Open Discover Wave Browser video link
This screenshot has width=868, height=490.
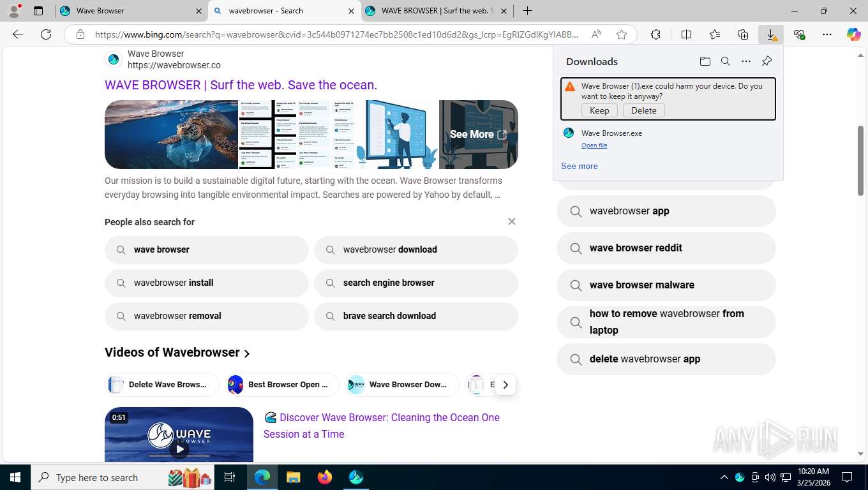pos(382,426)
